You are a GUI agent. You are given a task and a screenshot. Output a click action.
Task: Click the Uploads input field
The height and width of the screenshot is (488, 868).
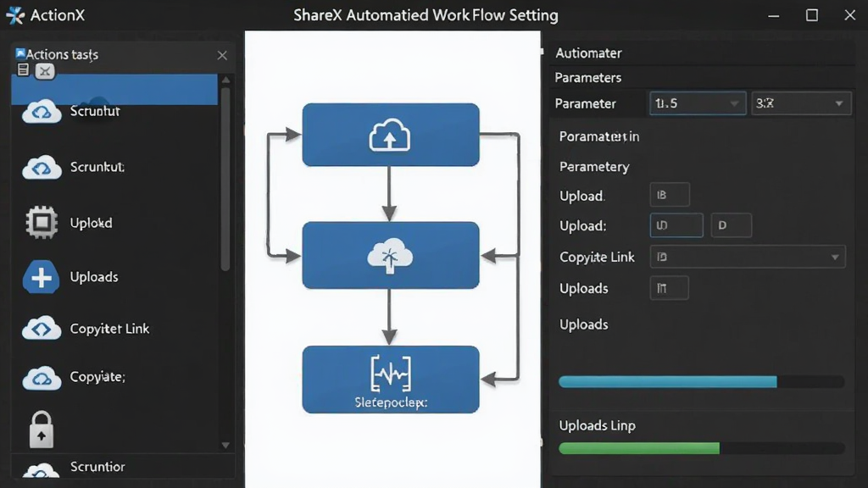coord(670,288)
